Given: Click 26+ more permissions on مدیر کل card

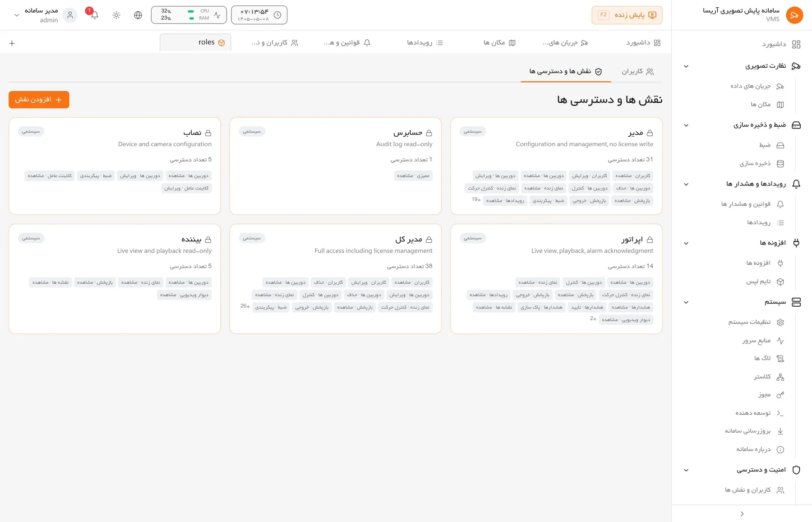Looking at the screenshot, I should point(245,306).
